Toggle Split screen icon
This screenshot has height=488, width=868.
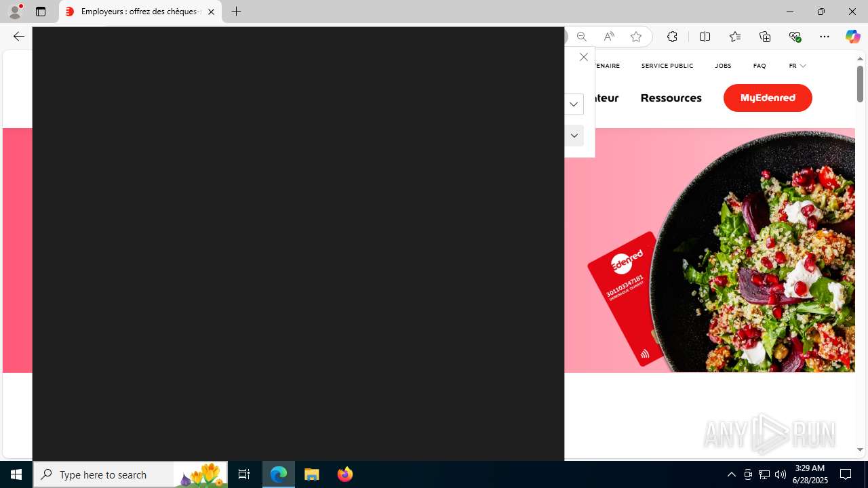coord(705,37)
